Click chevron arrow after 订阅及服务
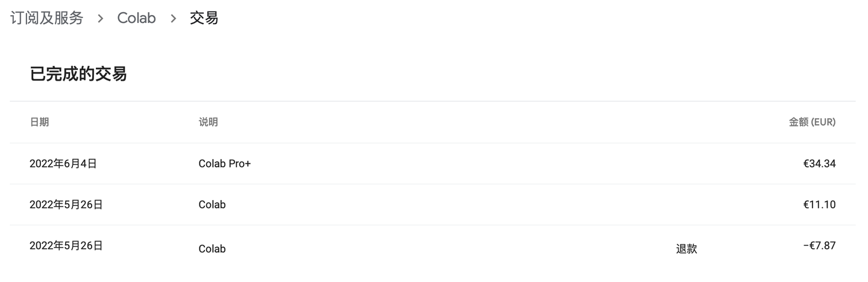Image resolution: width=868 pixels, height=282 pixels. point(101,19)
